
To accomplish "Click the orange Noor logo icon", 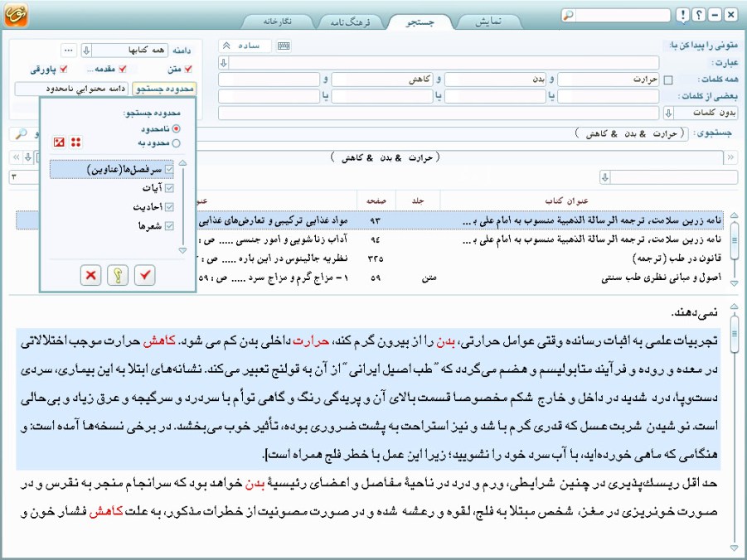I will pyautogui.click(x=16, y=15).
